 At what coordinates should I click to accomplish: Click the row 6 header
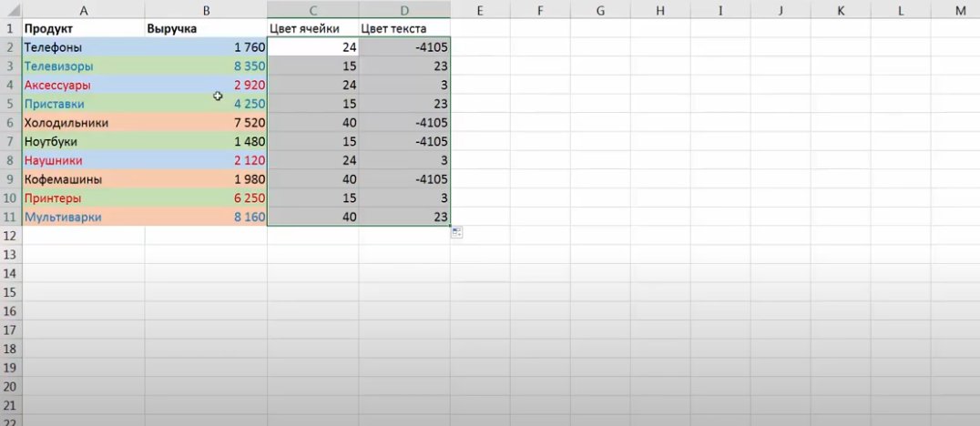click(10, 122)
